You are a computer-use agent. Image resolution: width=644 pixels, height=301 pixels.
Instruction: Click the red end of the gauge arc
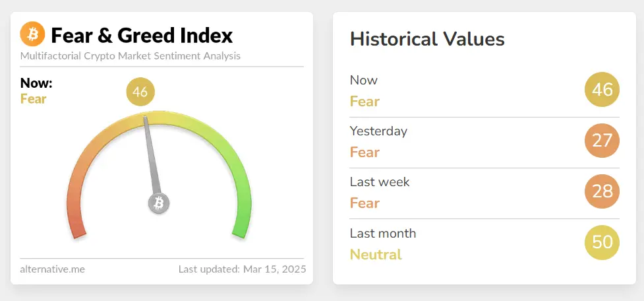click(x=77, y=228)
